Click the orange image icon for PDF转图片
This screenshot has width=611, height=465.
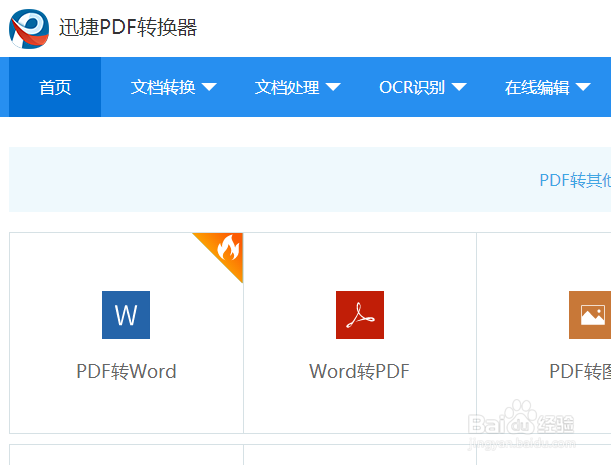[x=590, y=315]
